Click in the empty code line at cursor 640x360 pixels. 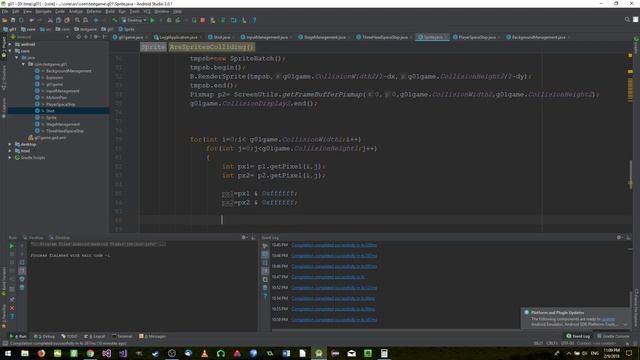(386, 220)
